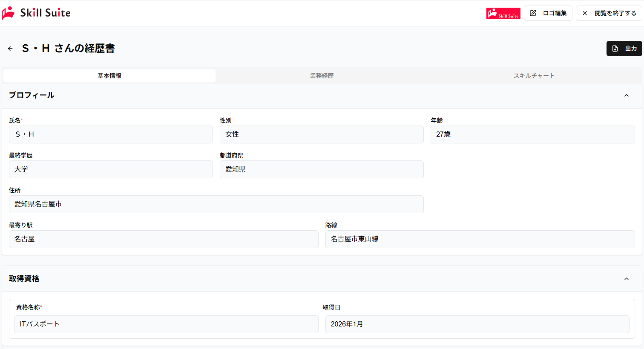Image resolution: width=644 pixels, height=349 pixels.
Task: Collapse the プロフィール section chevron
Action: click(x=627, y=95)
